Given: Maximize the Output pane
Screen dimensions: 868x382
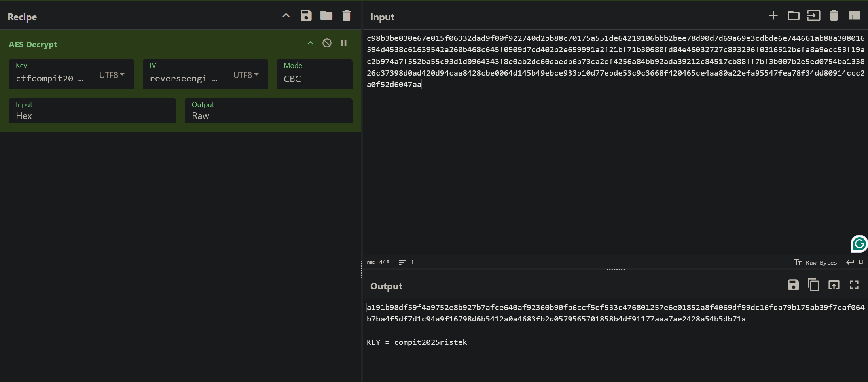Looking at the screenshot, I should [854, 285].
